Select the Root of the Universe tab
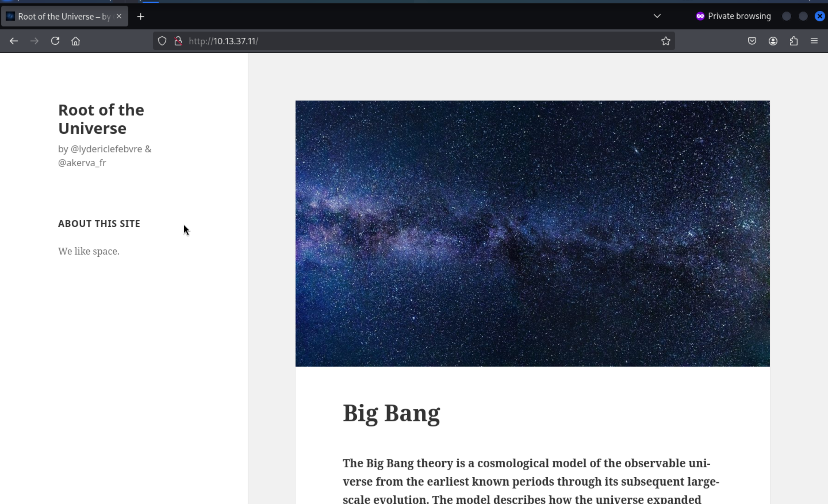The width and height of the screenshot is (828, 504). (x=64, y=16)
